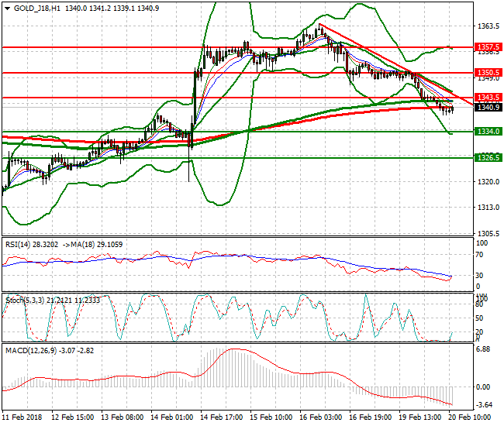Click the RSI scale value 70
The height and width of the screenshot is (426, 504).
point(479,255)
